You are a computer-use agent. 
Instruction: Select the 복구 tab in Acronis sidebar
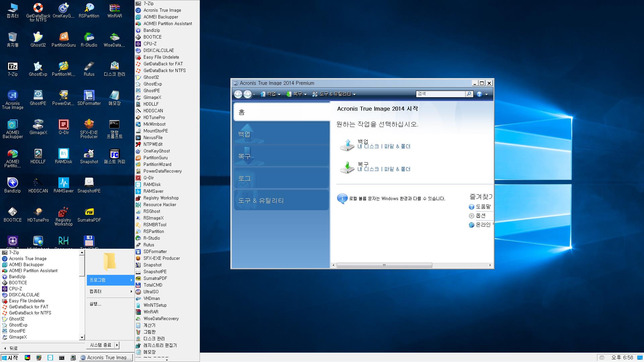(282, 156)
